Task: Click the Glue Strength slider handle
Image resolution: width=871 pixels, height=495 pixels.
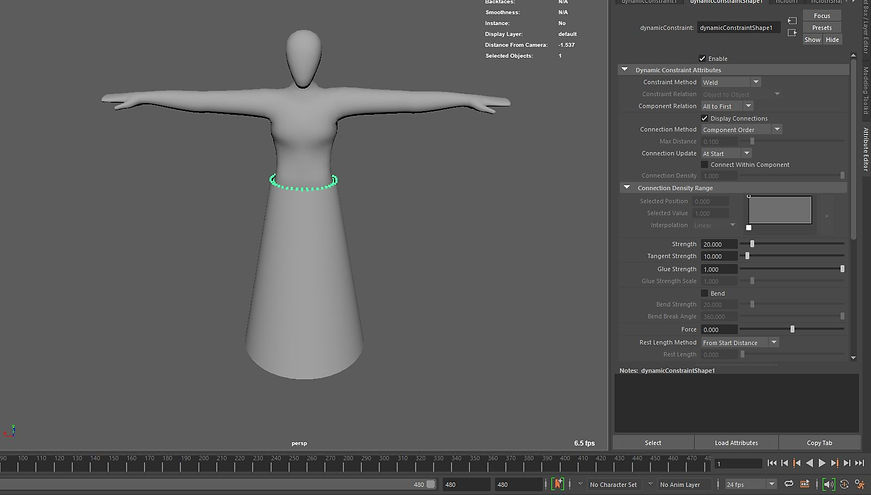Action: click(x=842, y=268)
